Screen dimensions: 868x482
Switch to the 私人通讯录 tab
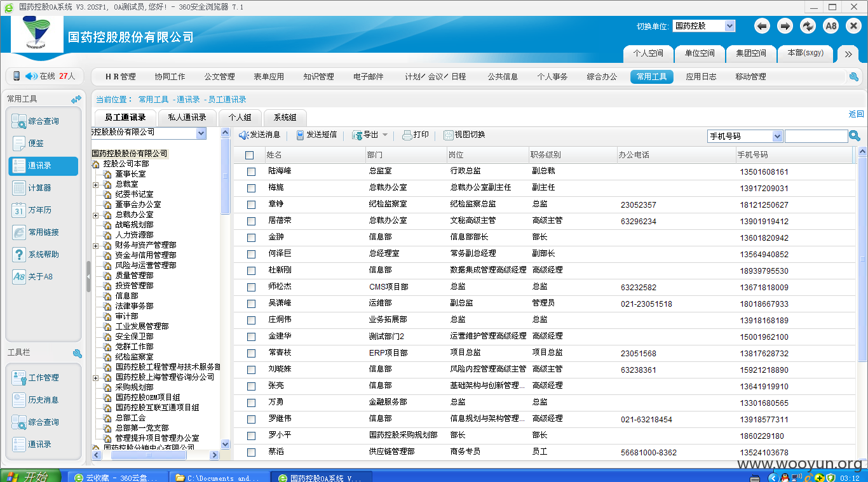tap(187, 117)
